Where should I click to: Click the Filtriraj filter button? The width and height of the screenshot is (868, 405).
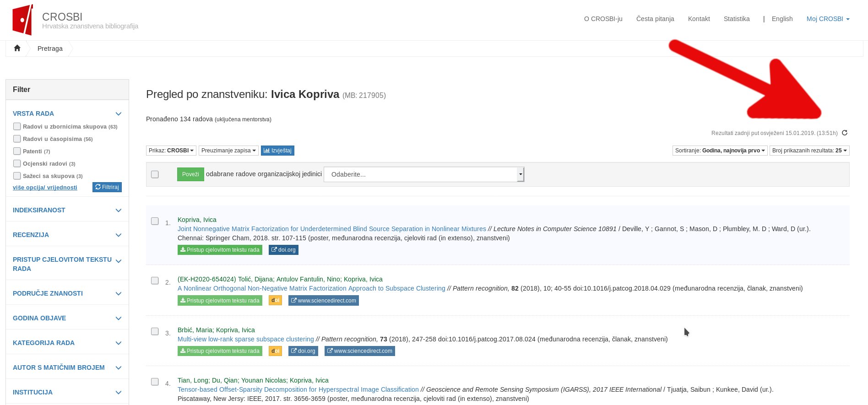click(107, 187)
